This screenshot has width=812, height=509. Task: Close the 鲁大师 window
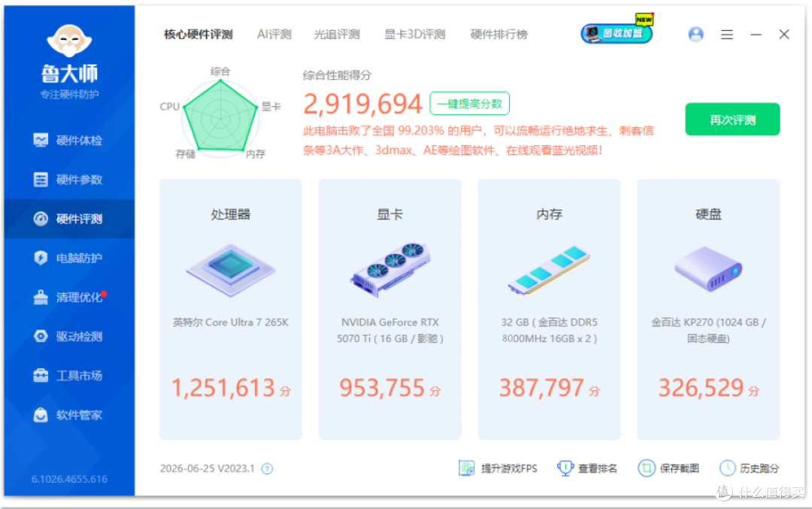784,35
